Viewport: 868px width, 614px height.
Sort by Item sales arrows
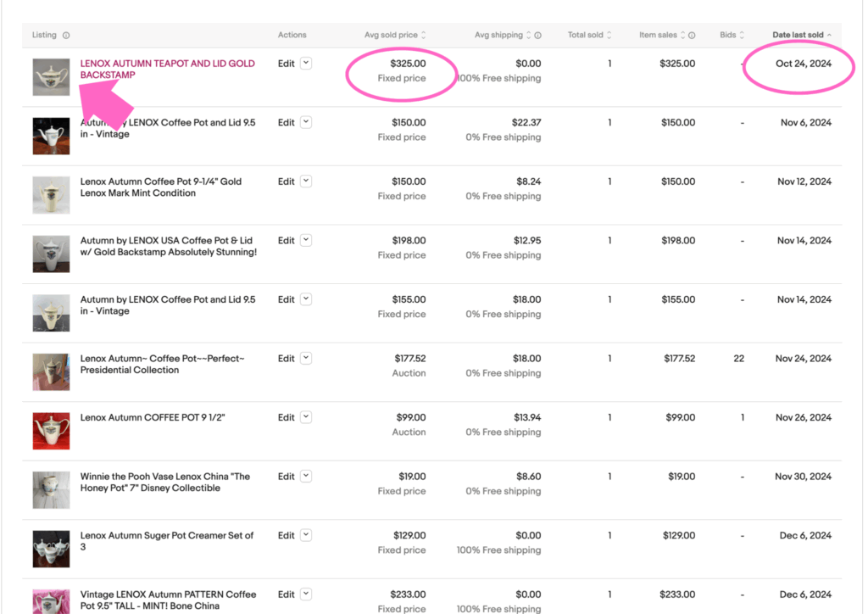682,35
